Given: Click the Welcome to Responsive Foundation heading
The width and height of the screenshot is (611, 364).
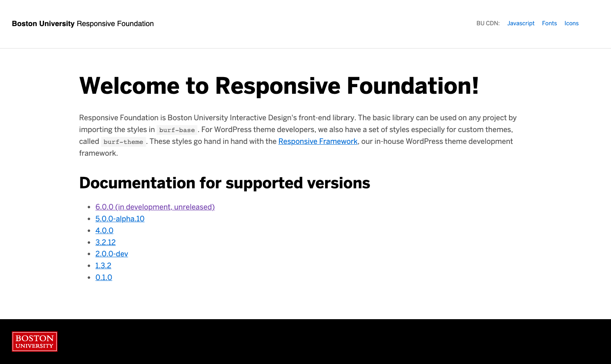Looking at the screenshot, I should coord(279,86).
